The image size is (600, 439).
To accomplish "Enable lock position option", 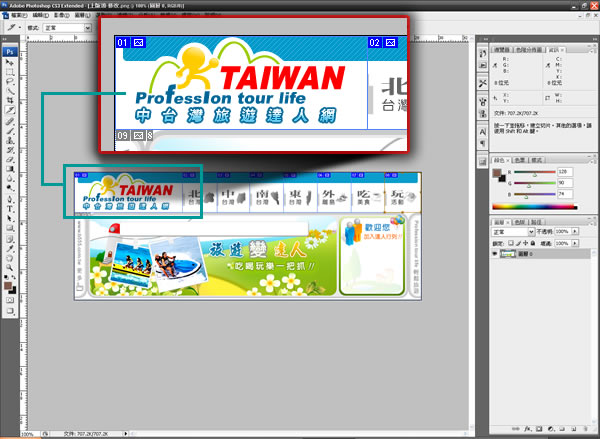I will pos(525,243).
